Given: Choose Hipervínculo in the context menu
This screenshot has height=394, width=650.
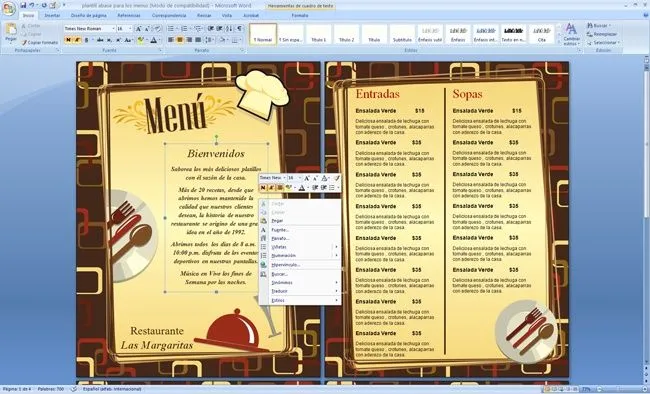Looking at the screenshot, I should tap(300, 265).
